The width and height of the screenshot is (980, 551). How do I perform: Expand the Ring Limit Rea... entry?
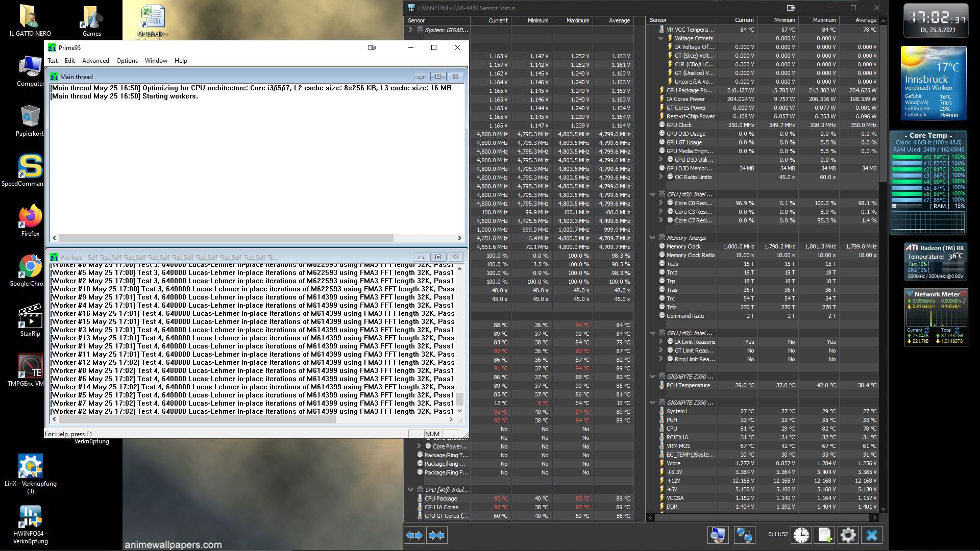point(660,359)
